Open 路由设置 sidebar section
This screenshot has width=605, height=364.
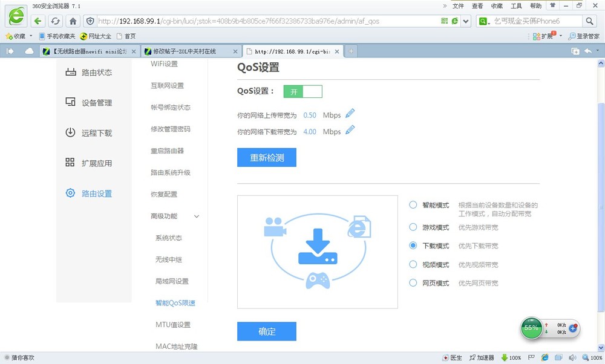pyautogui.click(x=88, y=193)
